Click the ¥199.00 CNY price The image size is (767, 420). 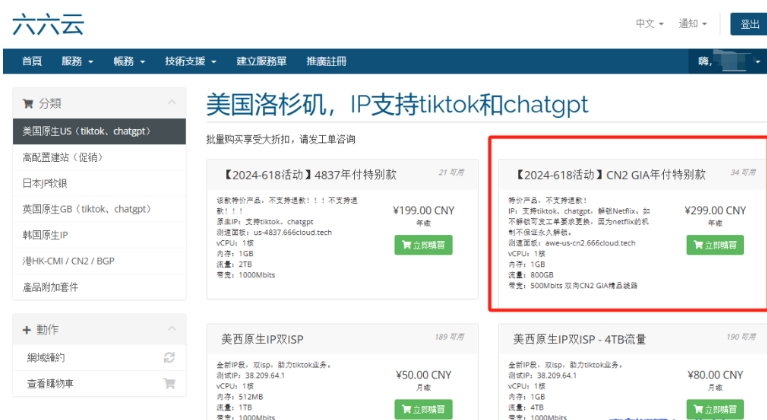point(424,211)
